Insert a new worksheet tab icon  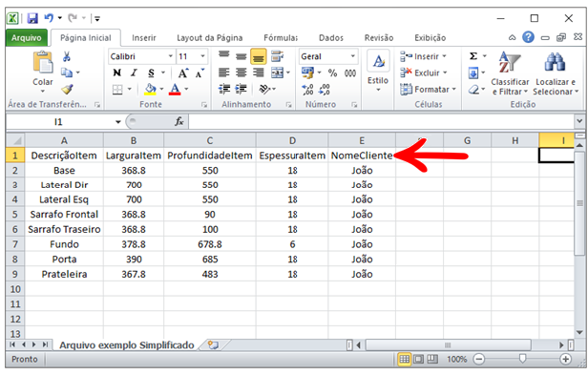[213, 344]
